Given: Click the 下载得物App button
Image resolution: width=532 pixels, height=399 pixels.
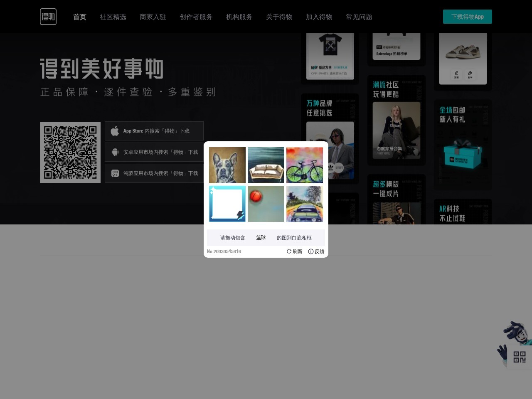Looking at the screenshot, I should point(468,17).
